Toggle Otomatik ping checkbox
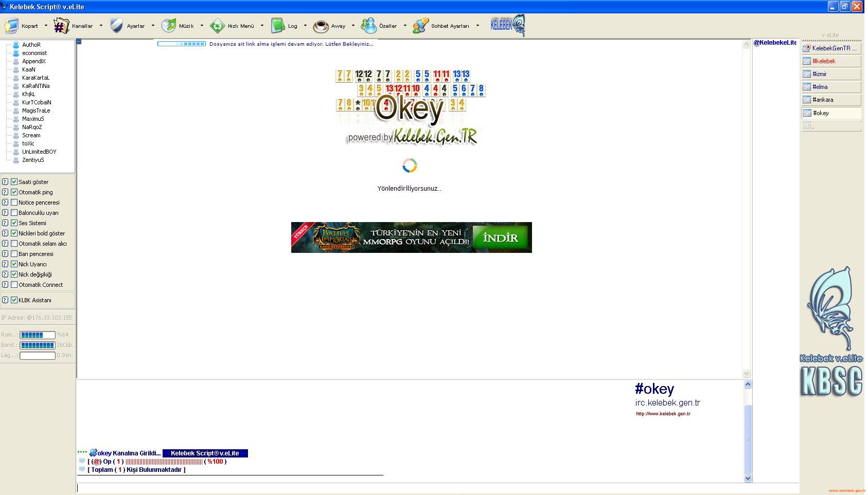The image size is (868, 495). pyautogui.click(x=14, y=192)
